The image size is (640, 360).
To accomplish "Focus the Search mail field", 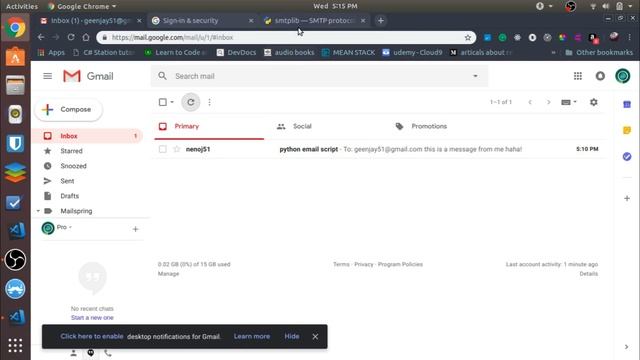I will coord(319,76).
